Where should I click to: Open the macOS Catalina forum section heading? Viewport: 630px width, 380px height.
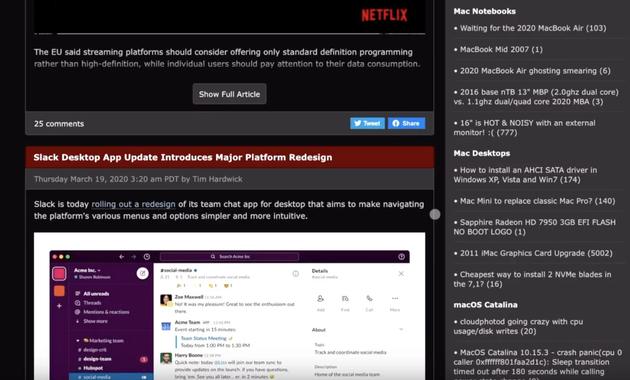[485, 304]
